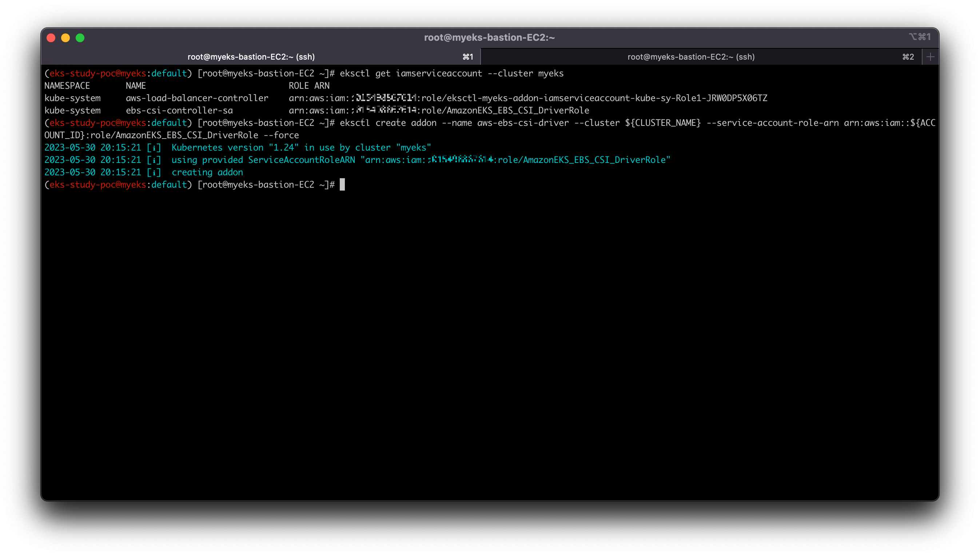Click the ⌥⌘1 window indicator in title bar
980x555 pixels.
point(919,37)
